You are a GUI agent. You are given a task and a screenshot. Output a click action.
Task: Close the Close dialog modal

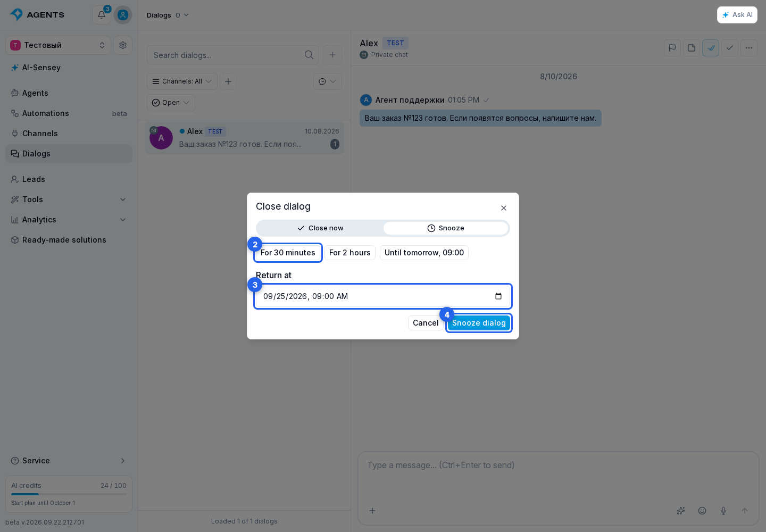504,208
